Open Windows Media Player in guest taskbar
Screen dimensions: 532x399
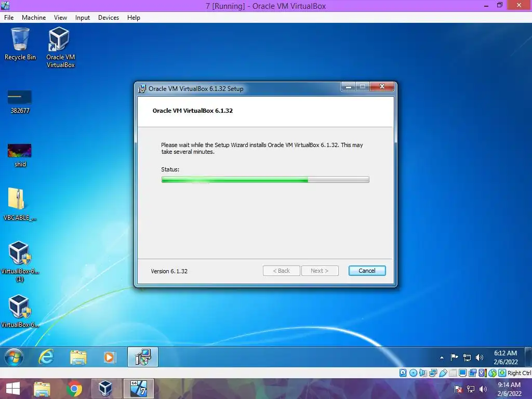coord(109,357)
